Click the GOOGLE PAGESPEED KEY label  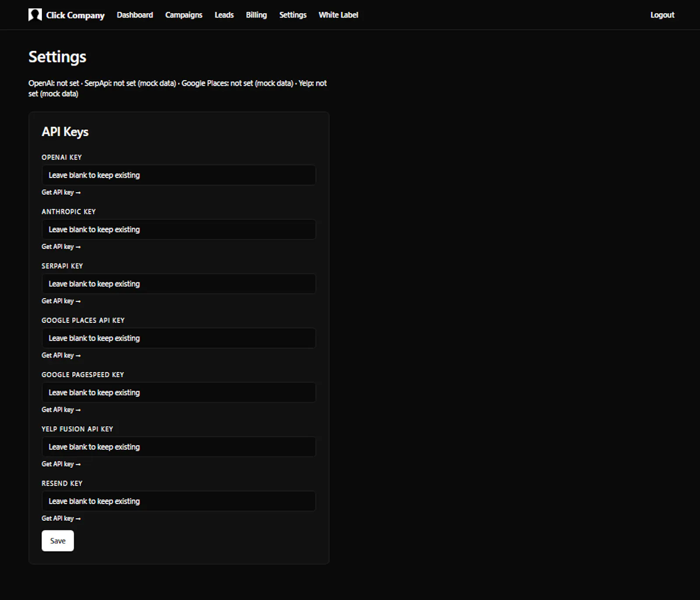[x=83, y=374]
